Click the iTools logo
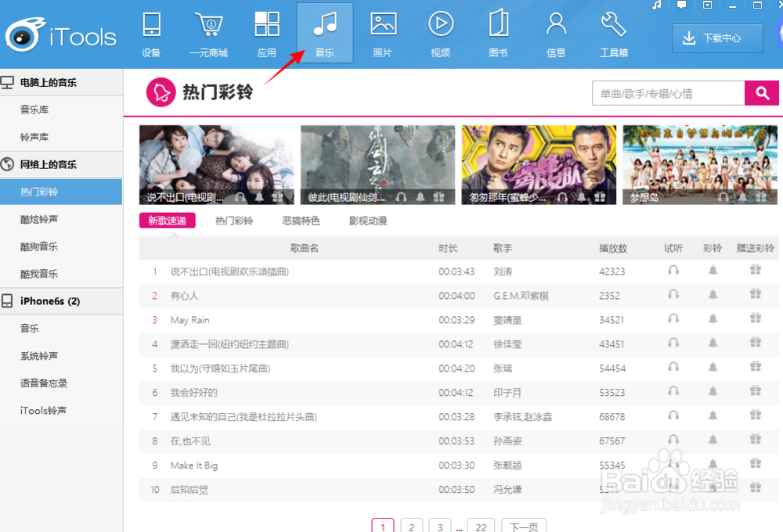This screenshot has width=783, height=532. [61, 35]
